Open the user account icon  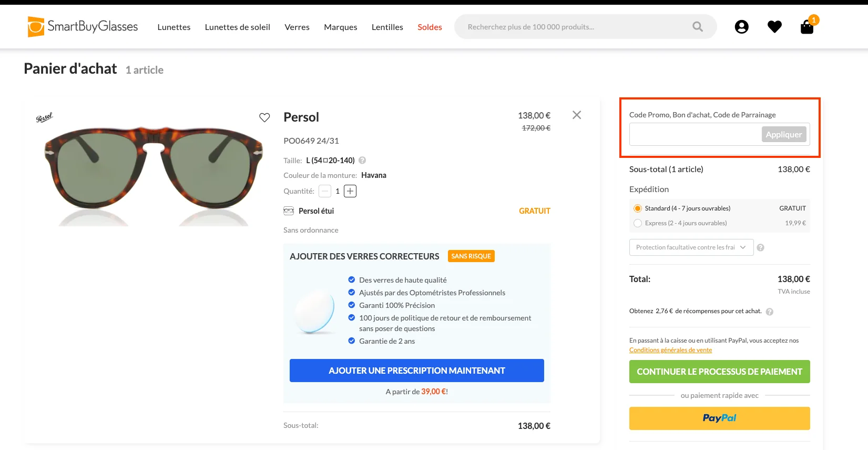coord(741,27)
